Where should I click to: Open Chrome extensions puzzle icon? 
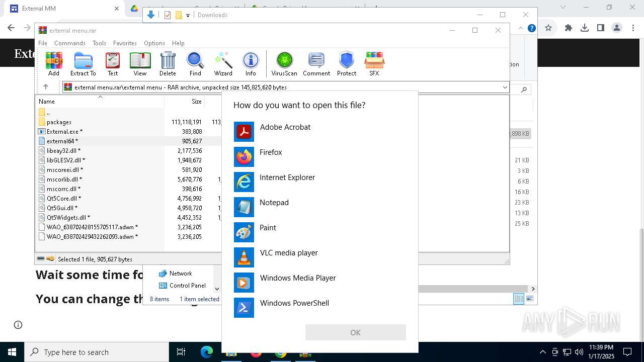(569, 28)
